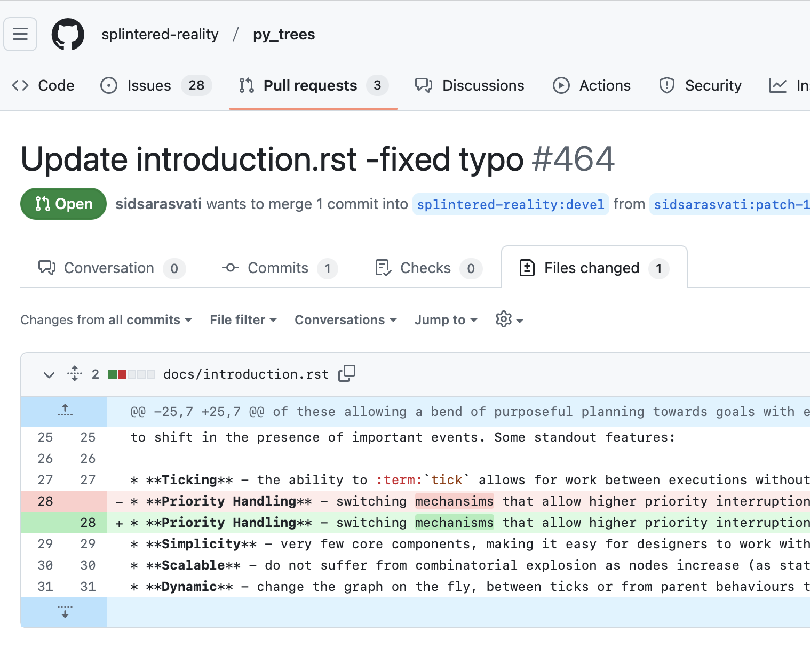Viewport: 810px width, 672px height.
Task: Switch to the Commits tab
Action: (279, 268)
